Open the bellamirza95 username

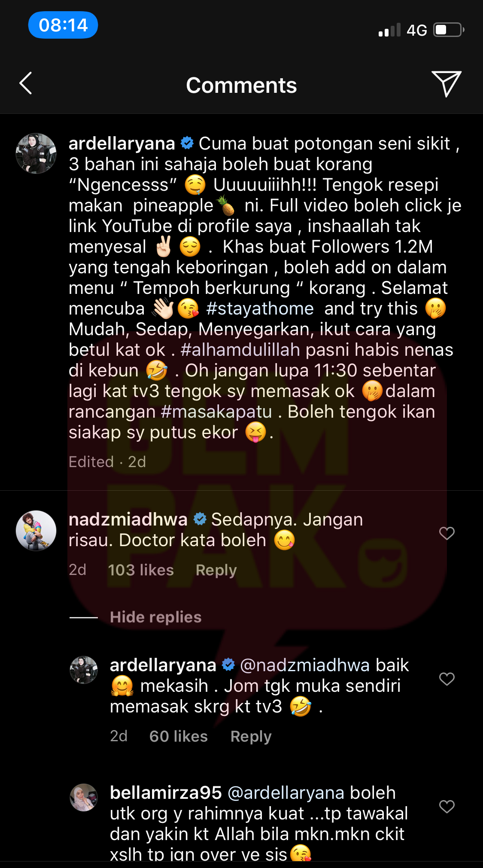(166, 793)
